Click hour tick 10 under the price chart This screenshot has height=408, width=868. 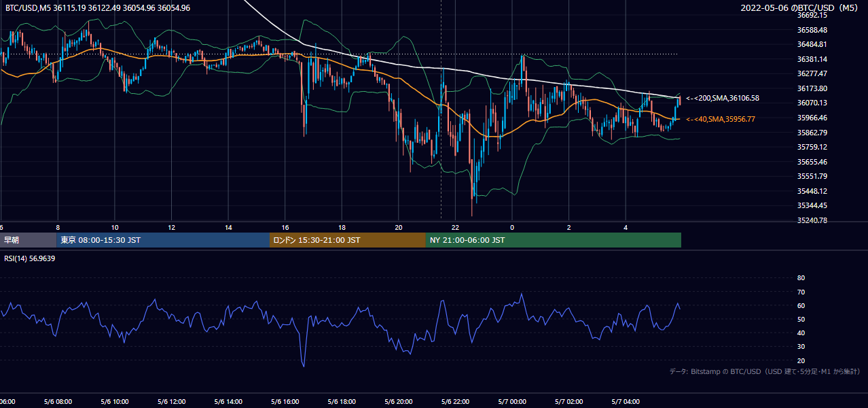point(115,227)
